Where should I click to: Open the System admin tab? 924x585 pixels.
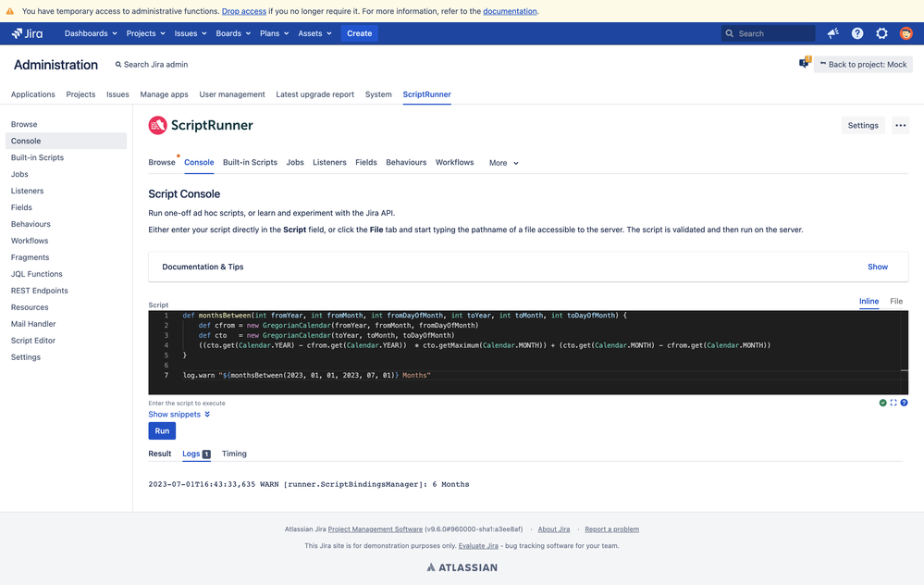pyautogui.click(x=378, y=94)
